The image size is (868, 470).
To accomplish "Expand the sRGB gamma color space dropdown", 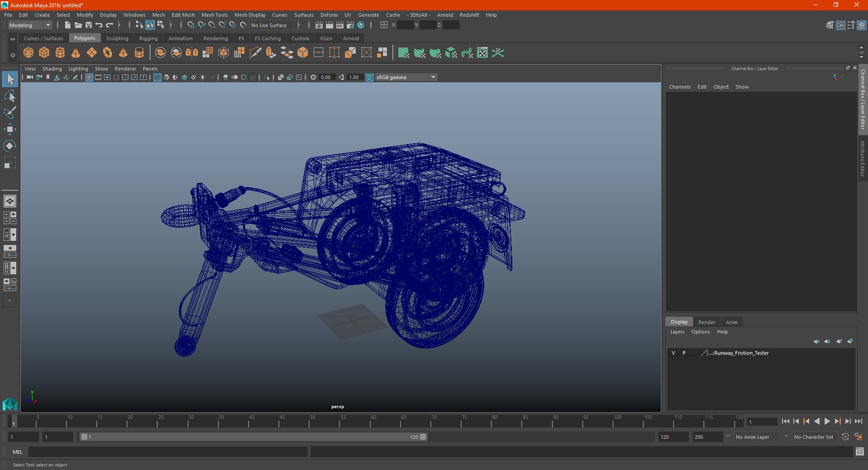I will pyautogui.click(x=433, y=77).
